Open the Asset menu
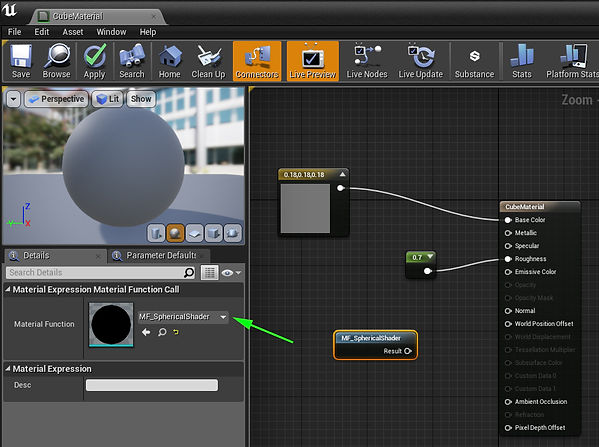The width and height of the screenshot is (599, 447). point(73,32)
